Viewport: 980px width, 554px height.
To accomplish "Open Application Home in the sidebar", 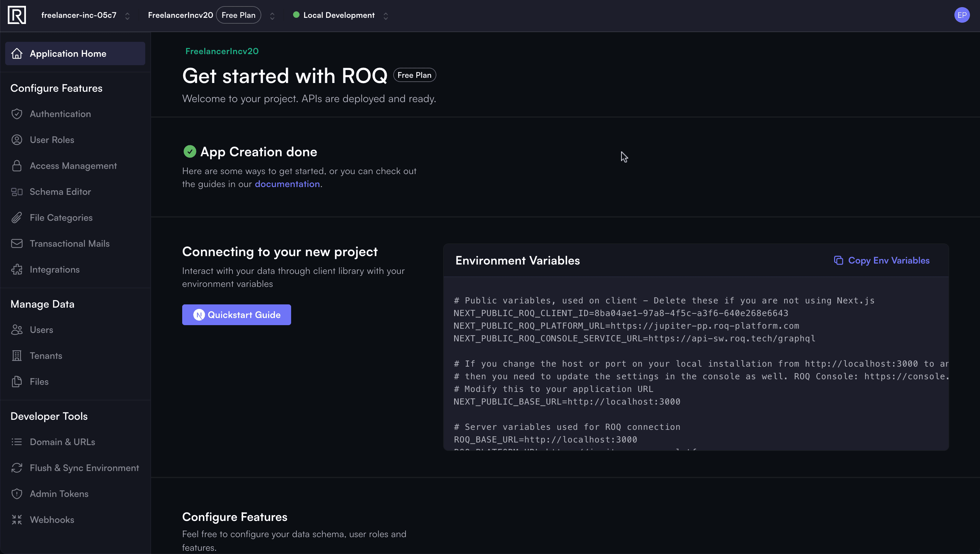I will point(75,54).
